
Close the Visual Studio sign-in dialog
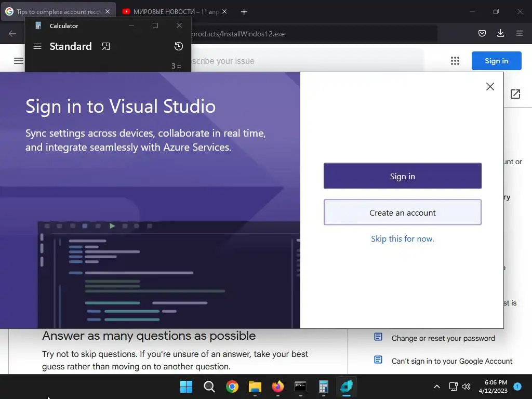tap(490, 87)
